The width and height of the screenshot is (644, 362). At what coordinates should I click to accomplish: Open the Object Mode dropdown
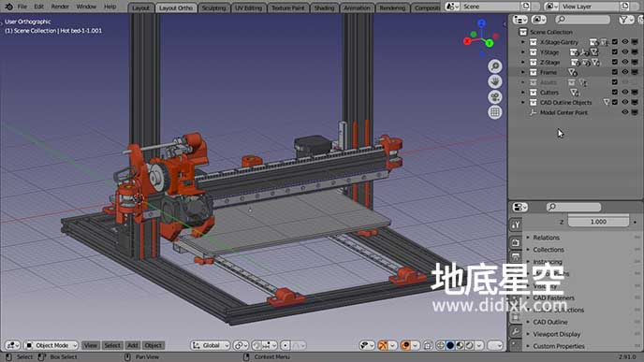point(51,345)
